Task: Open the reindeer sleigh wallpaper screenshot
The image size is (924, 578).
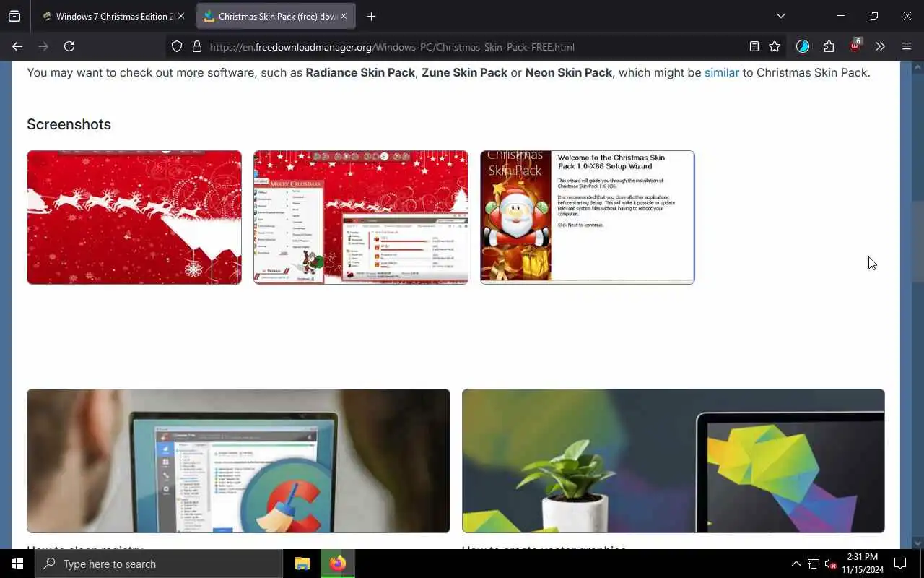Action: 134,217
